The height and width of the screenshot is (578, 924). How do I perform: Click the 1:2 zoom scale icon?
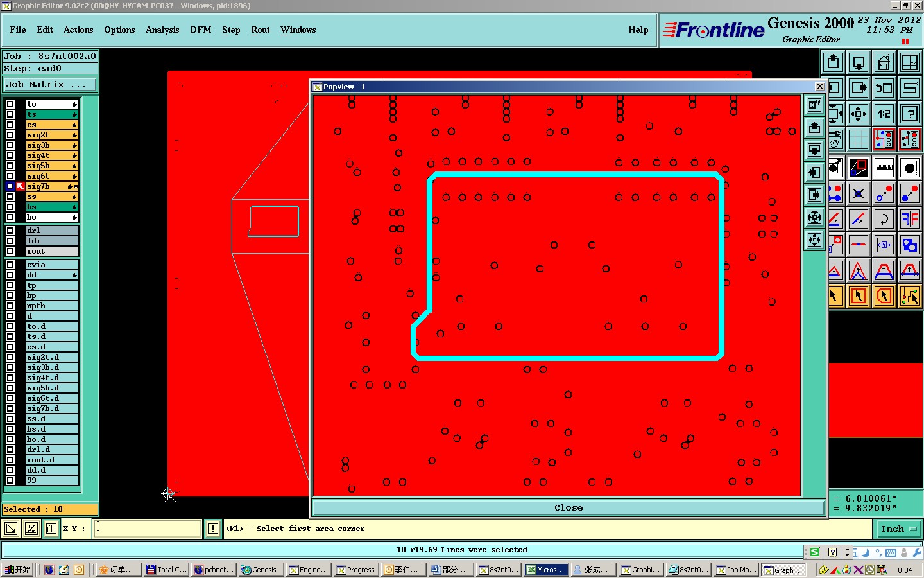(x=884, y=114)
